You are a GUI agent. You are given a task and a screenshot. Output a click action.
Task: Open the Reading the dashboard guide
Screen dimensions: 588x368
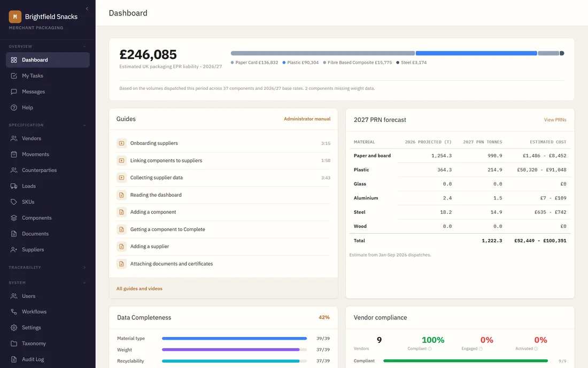223,195
